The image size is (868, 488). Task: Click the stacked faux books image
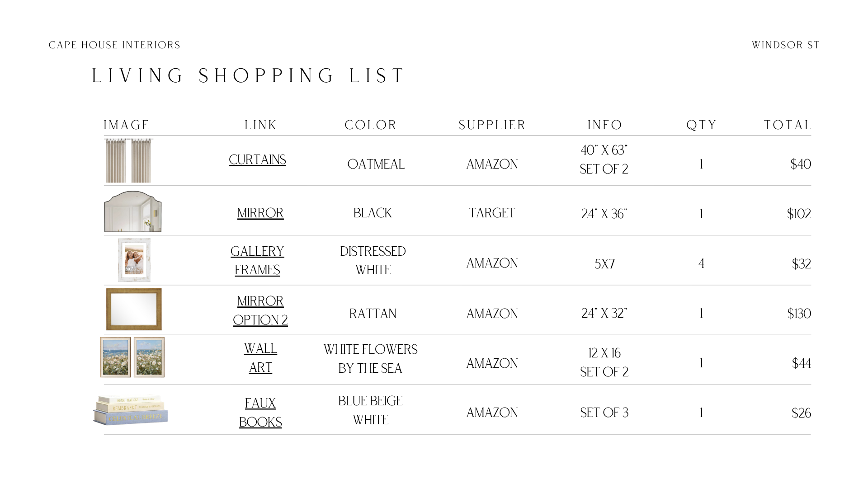tap(131, 410)
